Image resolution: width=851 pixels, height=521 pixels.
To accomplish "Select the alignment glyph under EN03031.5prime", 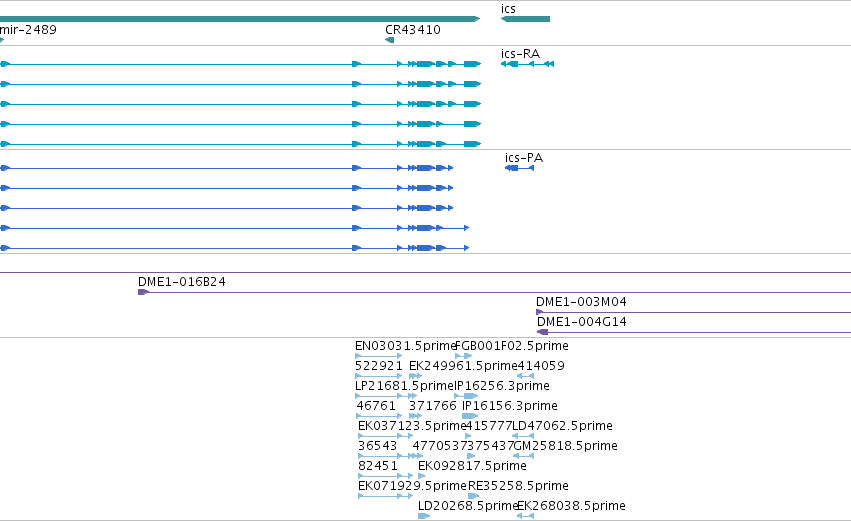I will point(378,356).
